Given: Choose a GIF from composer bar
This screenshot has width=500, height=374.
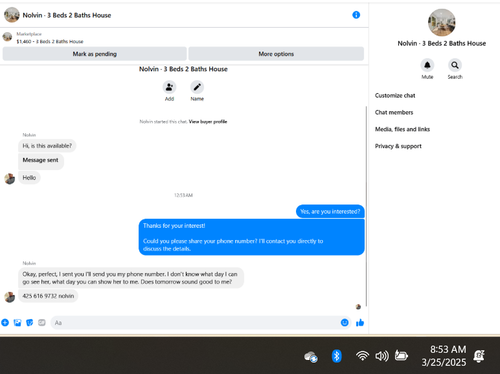Looking at the screenshot, I should (x=42, y=323).
